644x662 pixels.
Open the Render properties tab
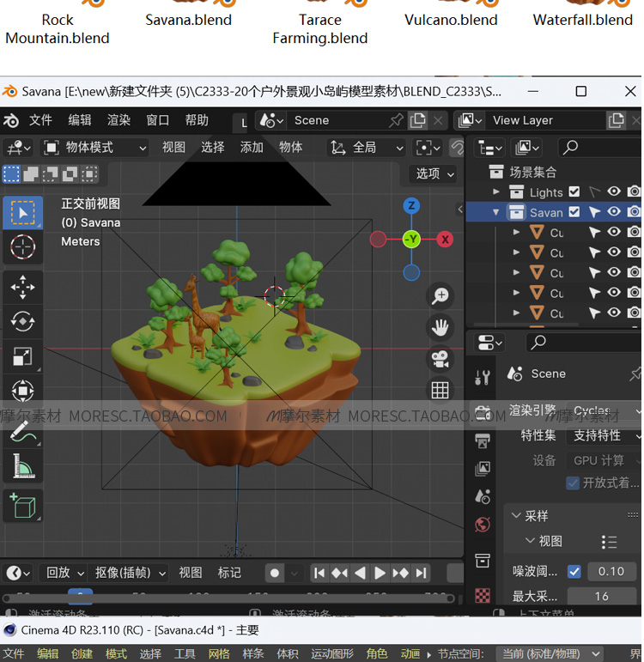pyautogui.click(x=483, y=413)
